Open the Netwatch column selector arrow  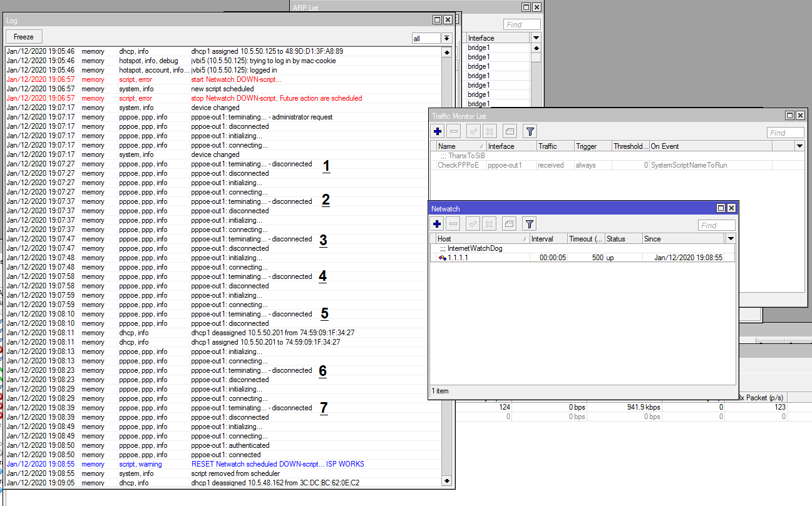tap(731, 239)
